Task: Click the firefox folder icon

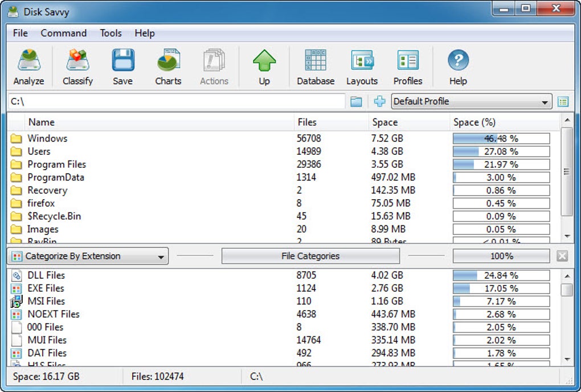Action: pyautogui.click(x=16, y=204)
